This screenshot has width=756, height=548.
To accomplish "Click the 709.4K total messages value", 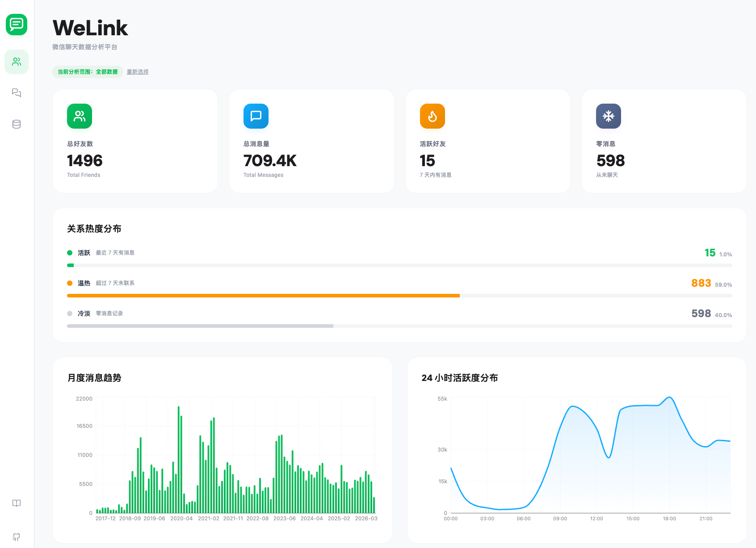I will [270, 161].
